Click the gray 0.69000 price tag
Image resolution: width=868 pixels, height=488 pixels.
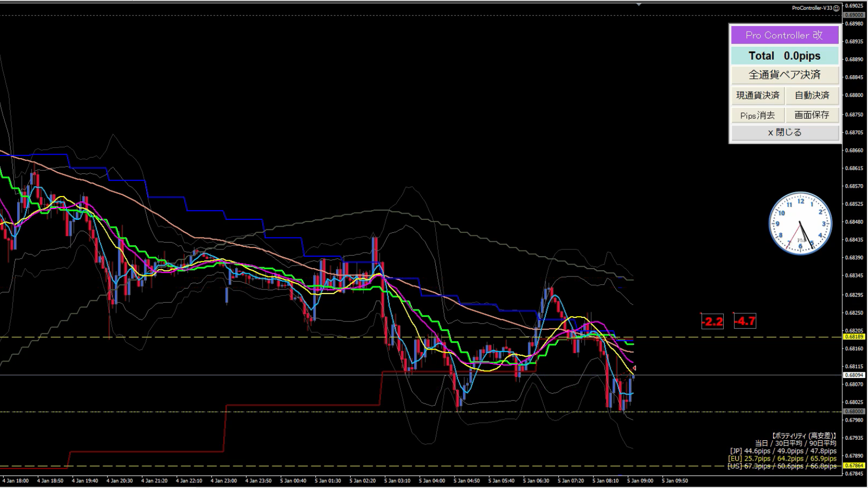coord(855,15)
